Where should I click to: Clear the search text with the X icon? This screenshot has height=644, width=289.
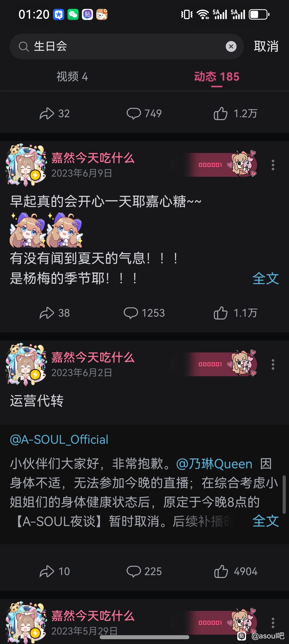tap(231, 46)
